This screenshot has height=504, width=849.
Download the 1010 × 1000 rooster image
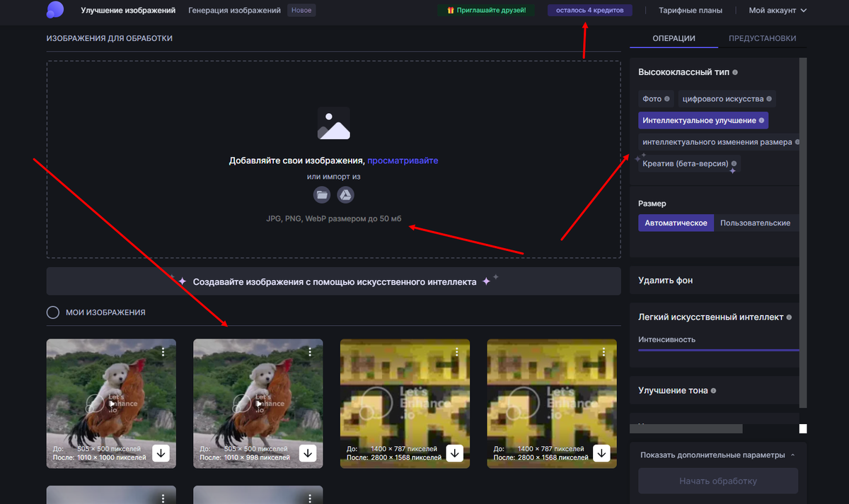pos(161,452)
